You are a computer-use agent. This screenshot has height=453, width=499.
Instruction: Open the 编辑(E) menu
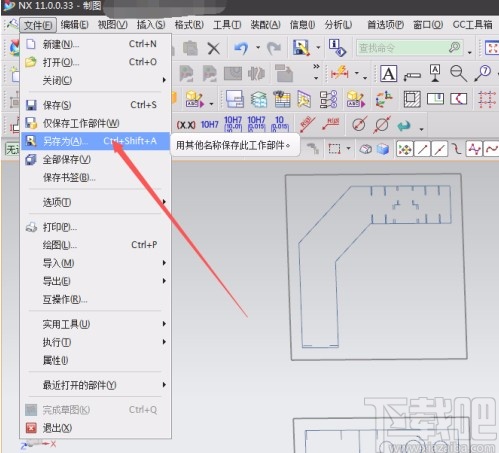click(x=74, y=25)
